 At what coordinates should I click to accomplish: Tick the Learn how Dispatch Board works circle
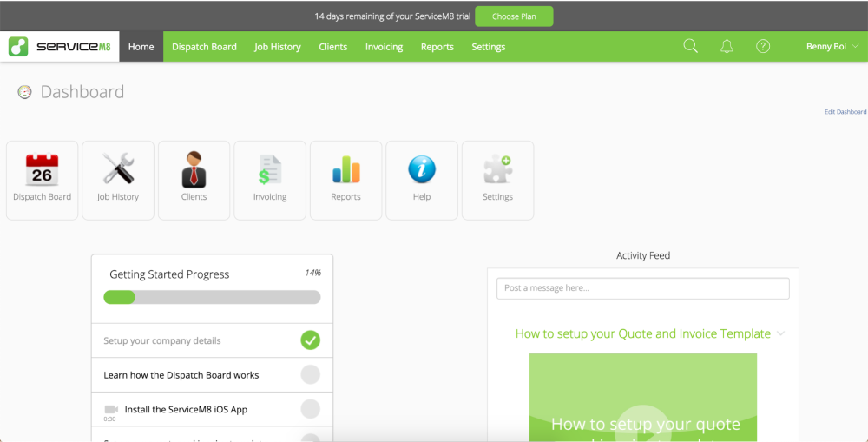coord(310,375)
